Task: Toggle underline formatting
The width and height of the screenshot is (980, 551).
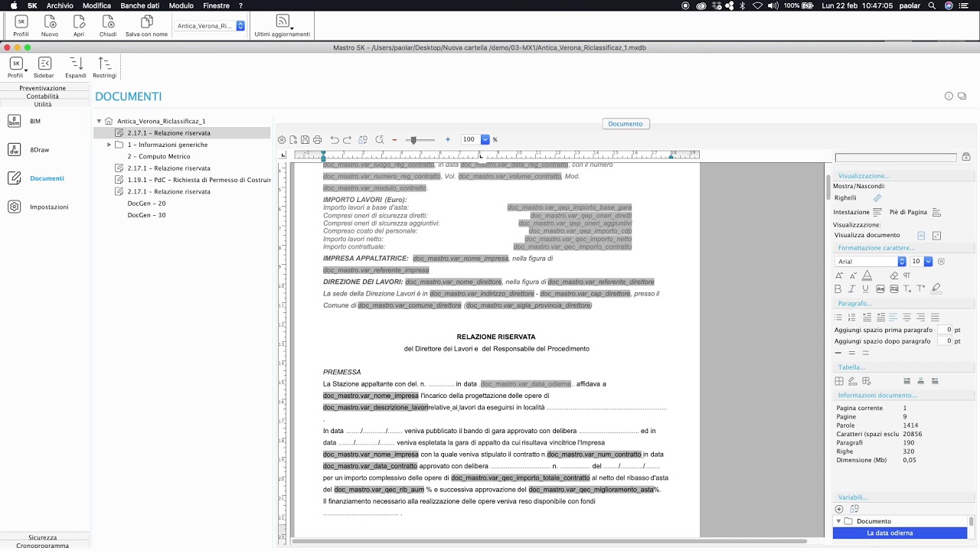Action: (x=866, y=289)
